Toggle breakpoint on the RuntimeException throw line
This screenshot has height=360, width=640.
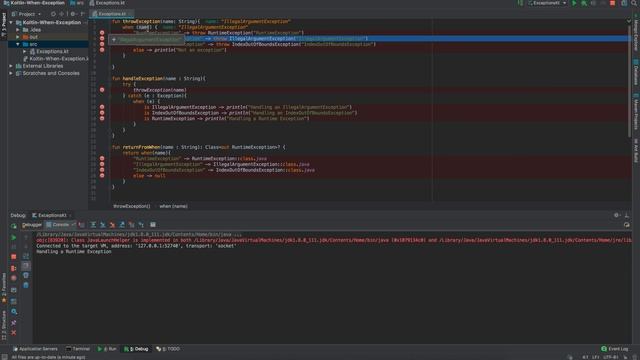point(102,33)
